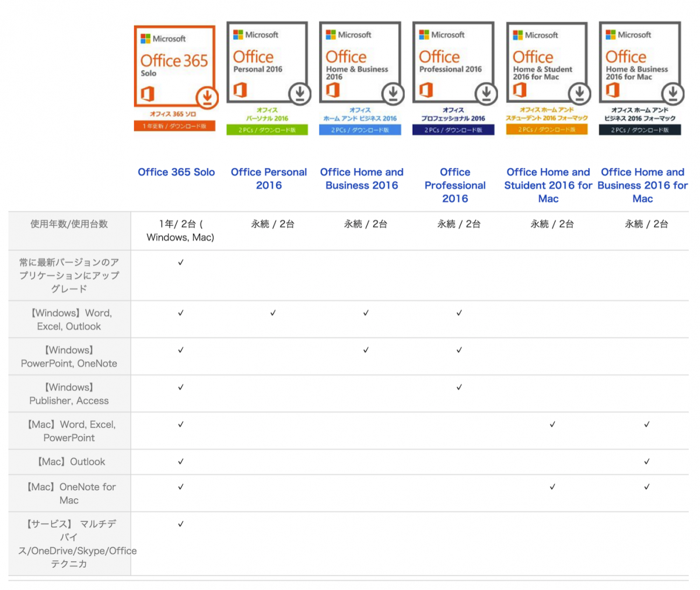Click the Microsoft logo on Home & Business 2016 for Mac box
The width and height of the screenshot is (700, 590).
610,35
